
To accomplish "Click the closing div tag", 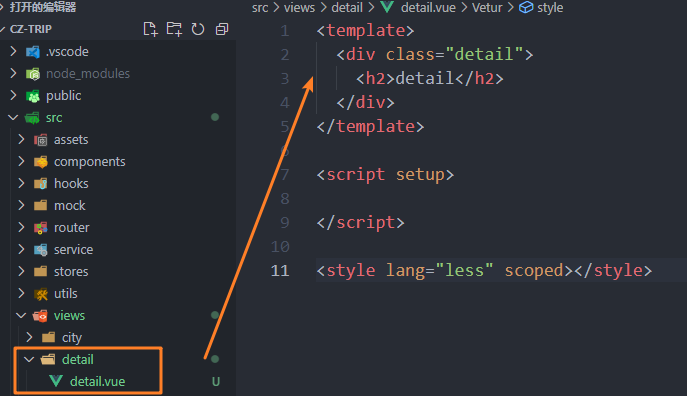I will click(x=365, y=103).
